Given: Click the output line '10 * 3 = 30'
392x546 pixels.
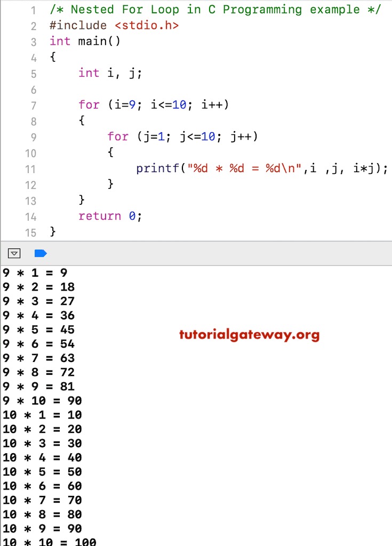Looking at the screenshot, I should (x=42, y=443).
